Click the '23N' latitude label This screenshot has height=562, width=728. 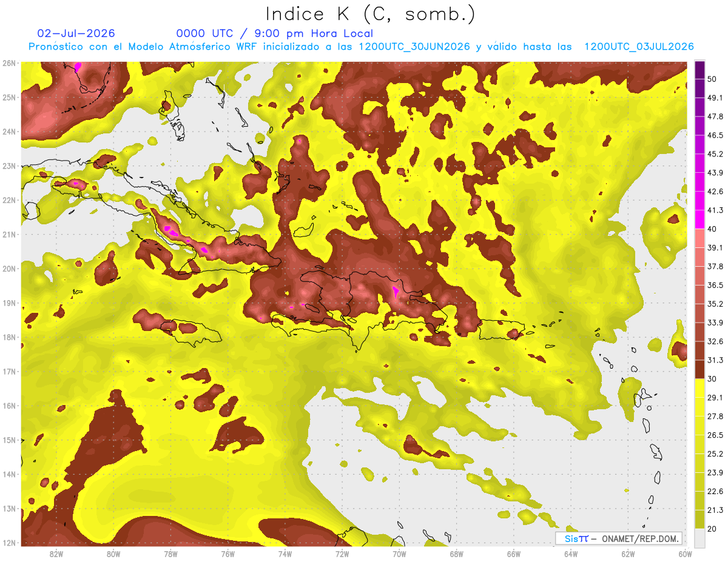click(x=10, y=166)
